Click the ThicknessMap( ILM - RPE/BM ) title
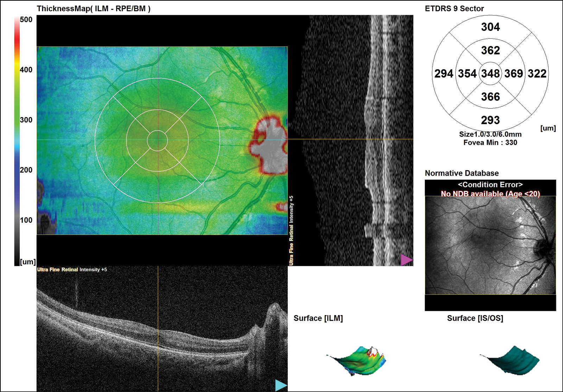 click(x=94, y=9)
